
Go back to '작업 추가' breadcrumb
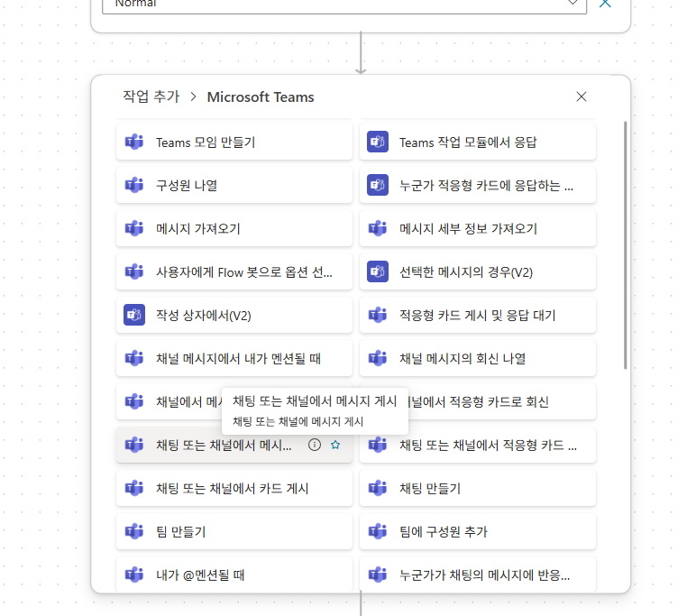click(x=151, y=97)
